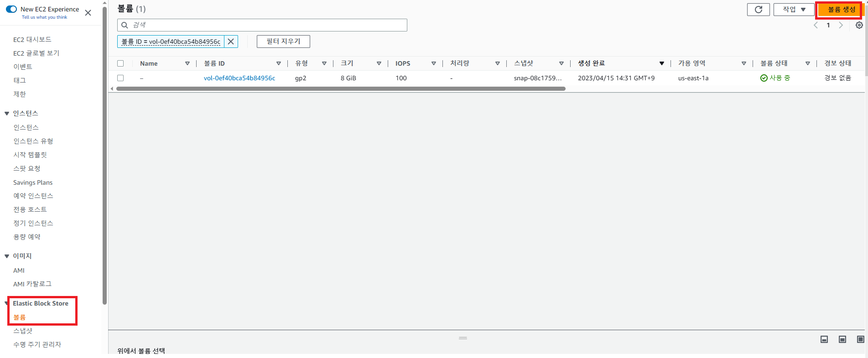Sort by the 볼륨 ID column arrow

coord(279,63)
